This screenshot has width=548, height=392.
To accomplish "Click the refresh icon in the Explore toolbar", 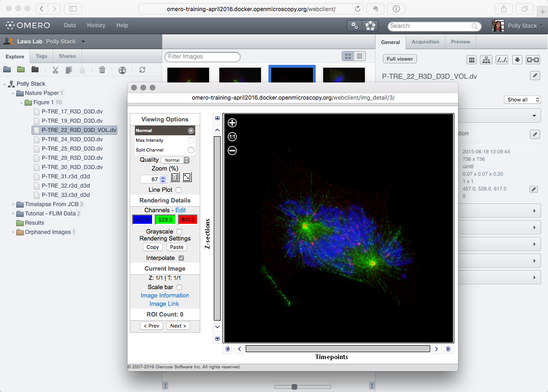I will 143,70.
